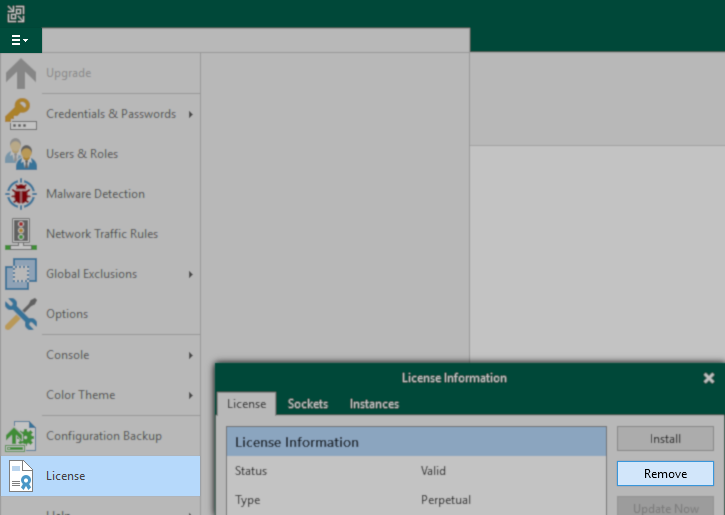Click the License certificate icon
Viewport: 725px width, 515px height.
pyautogui.click(x=21, y=476)
